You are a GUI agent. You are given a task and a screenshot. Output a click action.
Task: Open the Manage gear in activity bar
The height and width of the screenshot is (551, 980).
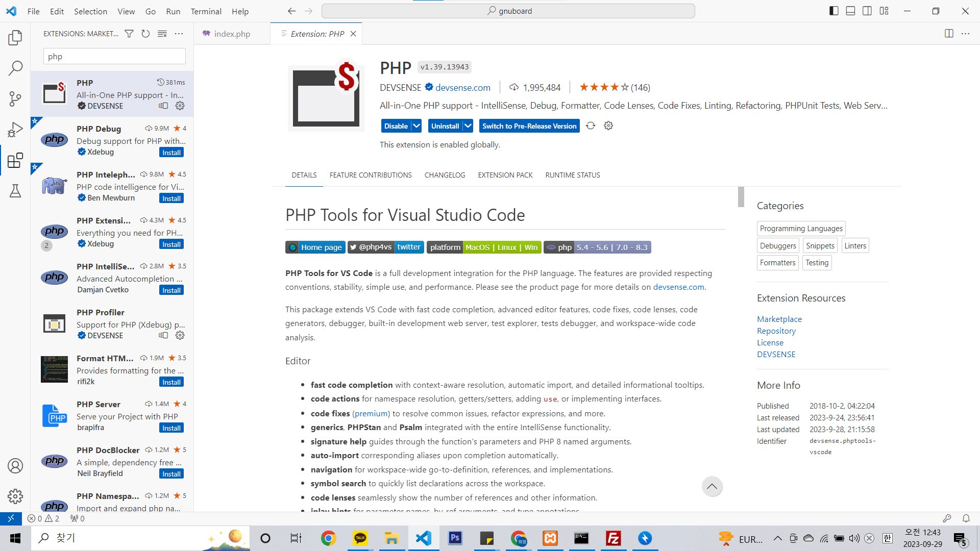tap(15, 496)
